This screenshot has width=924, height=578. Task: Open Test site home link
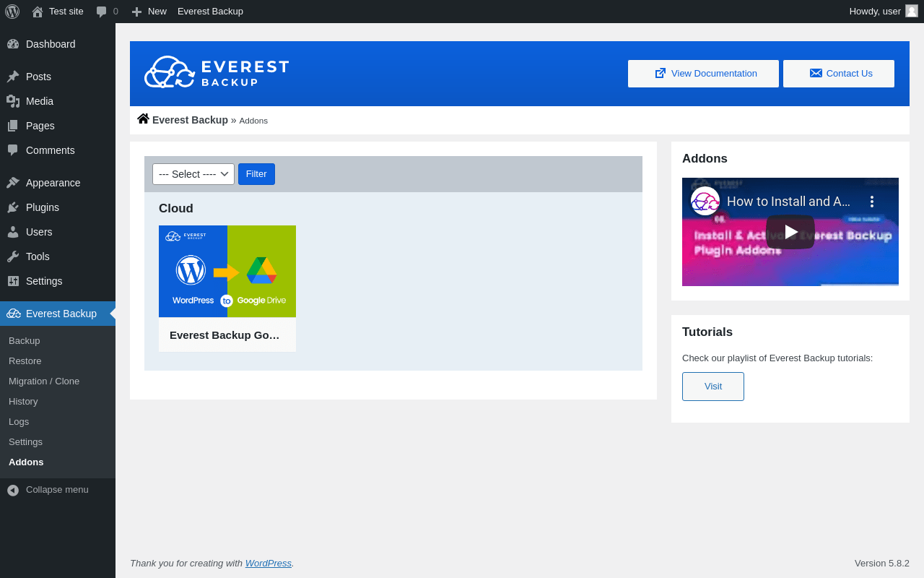pyautogui.click(x=58, y=12)
